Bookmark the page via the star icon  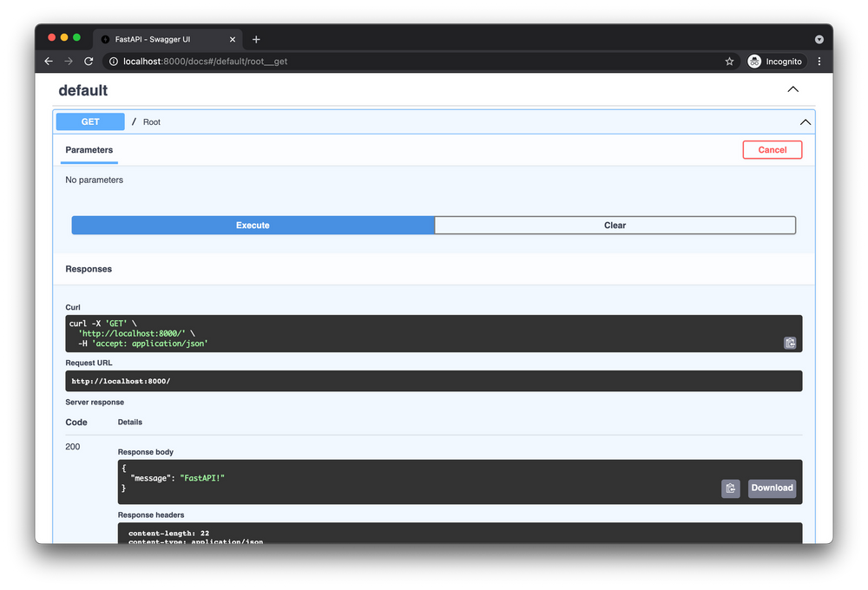(x=729, y=61)
